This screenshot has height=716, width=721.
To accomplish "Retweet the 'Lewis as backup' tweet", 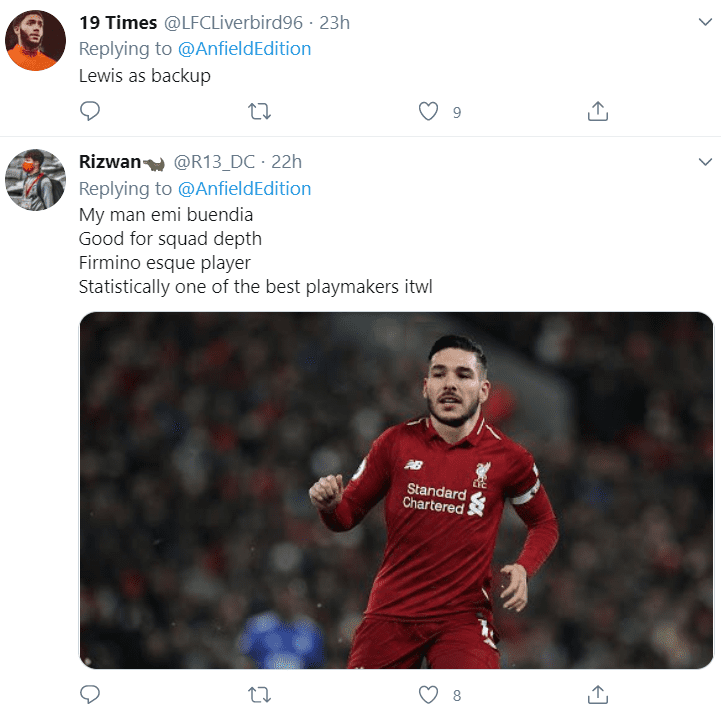I will pyautogui.click(x=259, y=111).
